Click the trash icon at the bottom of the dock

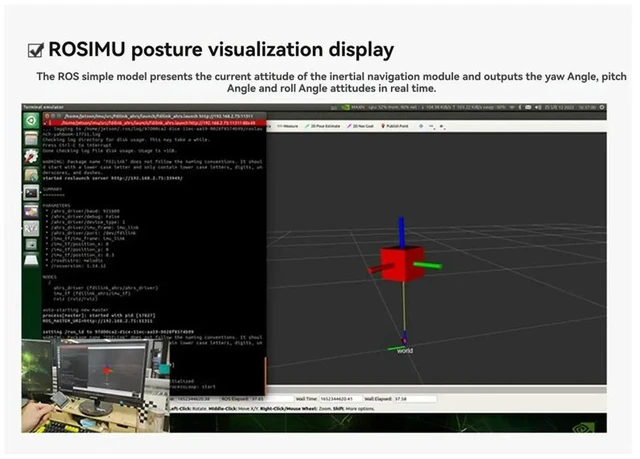[31, 260]
